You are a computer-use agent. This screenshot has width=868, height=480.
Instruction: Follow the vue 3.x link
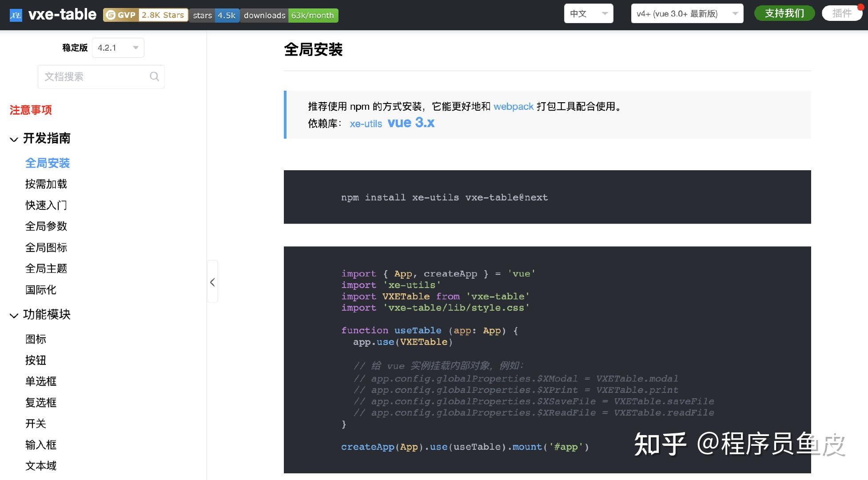click(411, 123)
